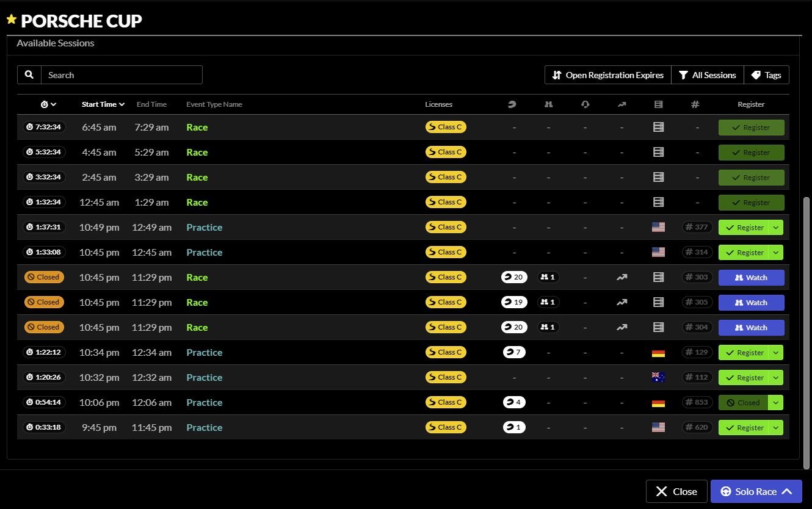Click the magnifying glass search icon
The width and height of the screenshot is (812, 509).
coord(29,75)
